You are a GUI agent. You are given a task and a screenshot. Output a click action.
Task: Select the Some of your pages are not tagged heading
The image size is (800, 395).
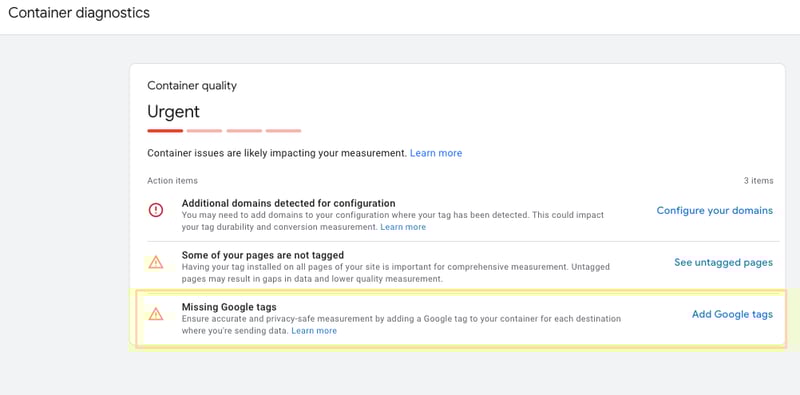point(263,255)
